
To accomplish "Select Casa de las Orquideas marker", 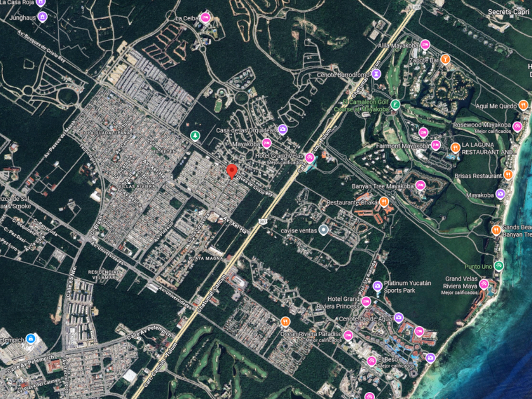I will [x=282, y=129].
